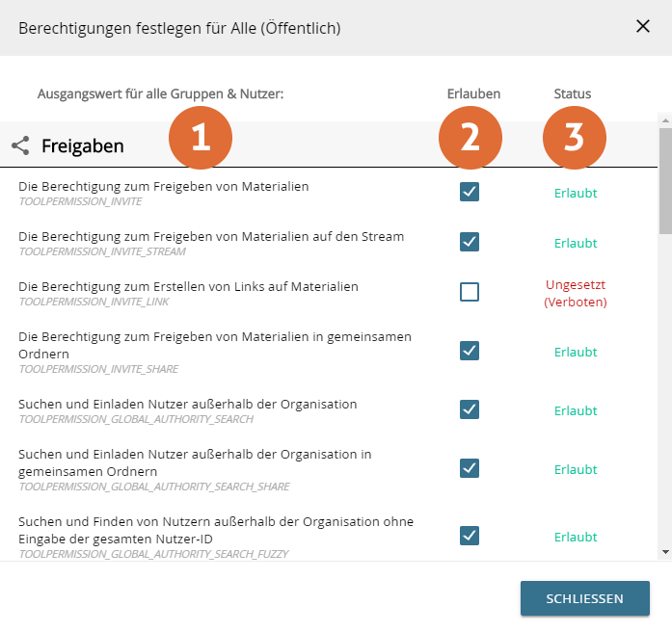Toggle TOOLPERMISSION_GLOBAL_AUTHORITY_SEARCH checkbox
The image size is (672, 632).
tap(470, 409)
